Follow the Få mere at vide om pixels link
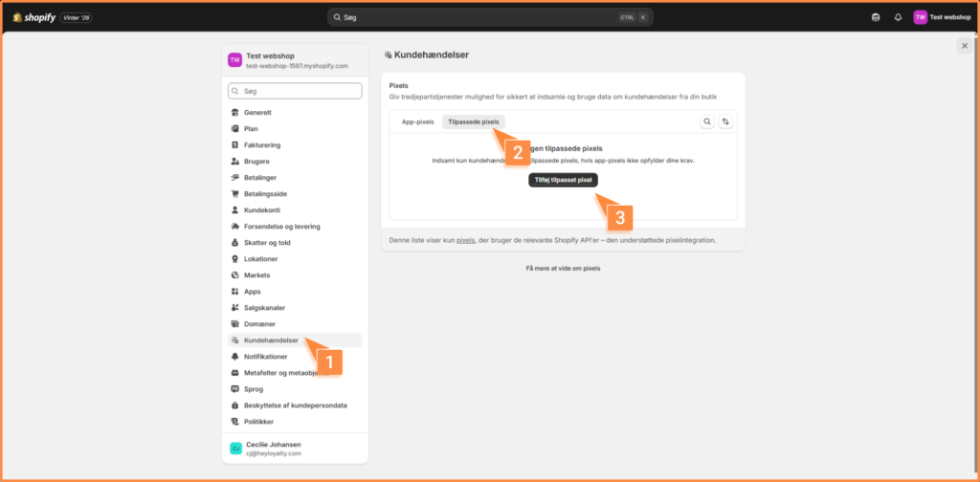The width and height of the screenshot is (980, 482). tap(563, 268)
